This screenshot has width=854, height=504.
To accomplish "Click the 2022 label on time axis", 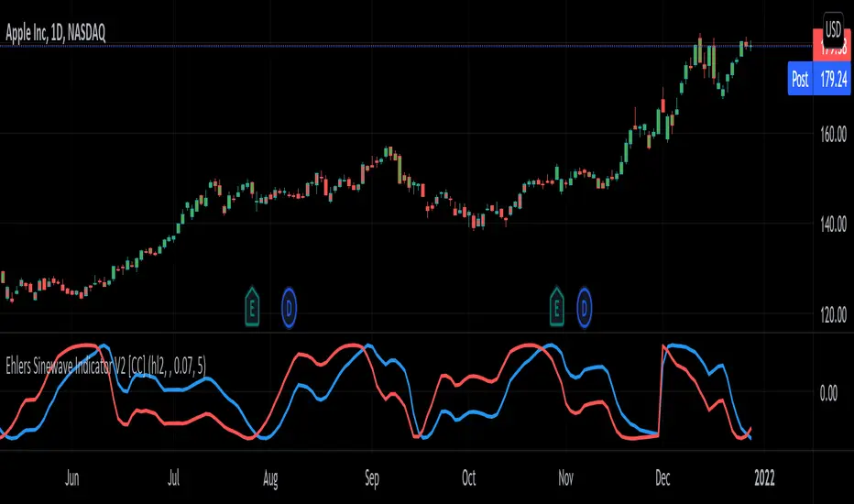I will [764, 477].
